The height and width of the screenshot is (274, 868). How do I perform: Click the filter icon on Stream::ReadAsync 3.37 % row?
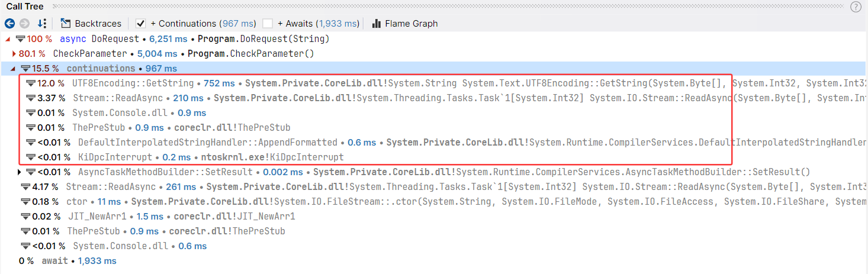(31, 98)
